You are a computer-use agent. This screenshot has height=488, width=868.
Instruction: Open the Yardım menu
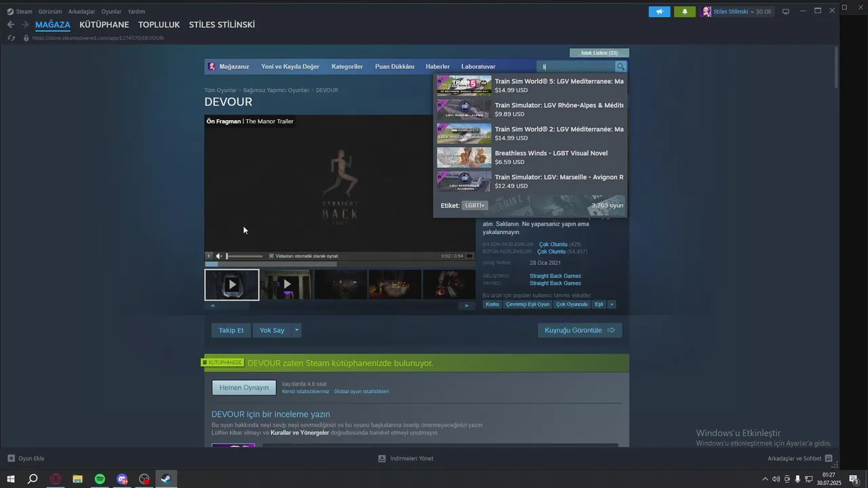(136, 12)
